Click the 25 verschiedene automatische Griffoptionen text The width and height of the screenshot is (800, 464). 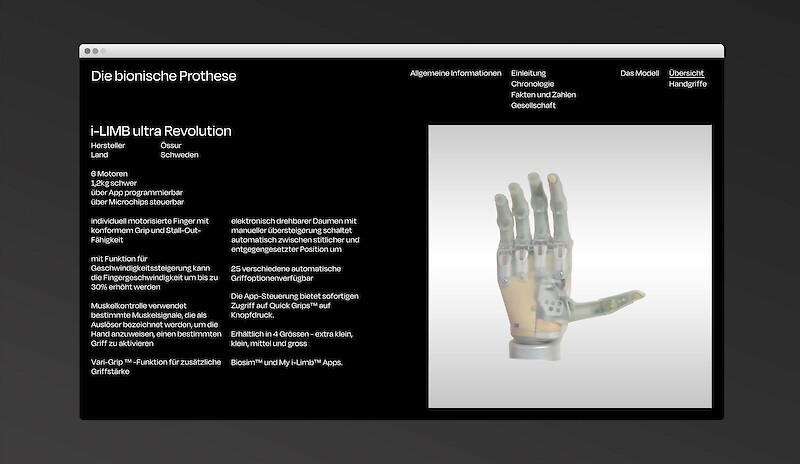286,273
